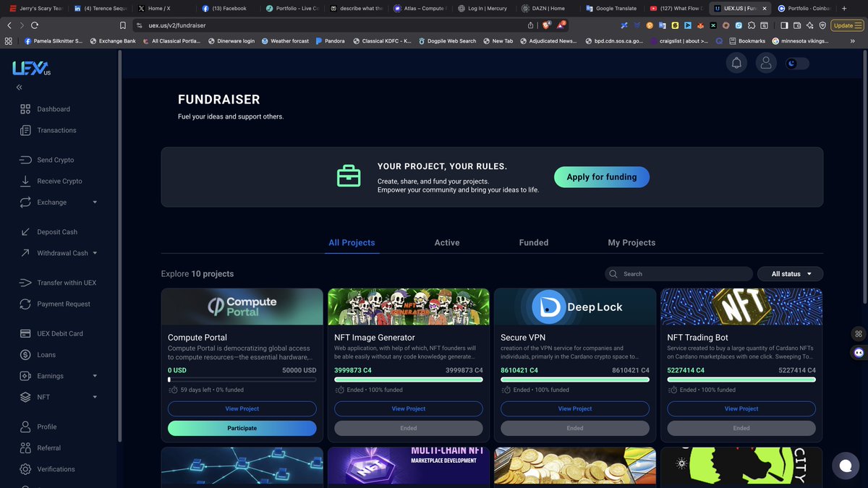868x488 pixels.
Task: Check the Compute Portal funding progress bar
Action: pos(242,378)
